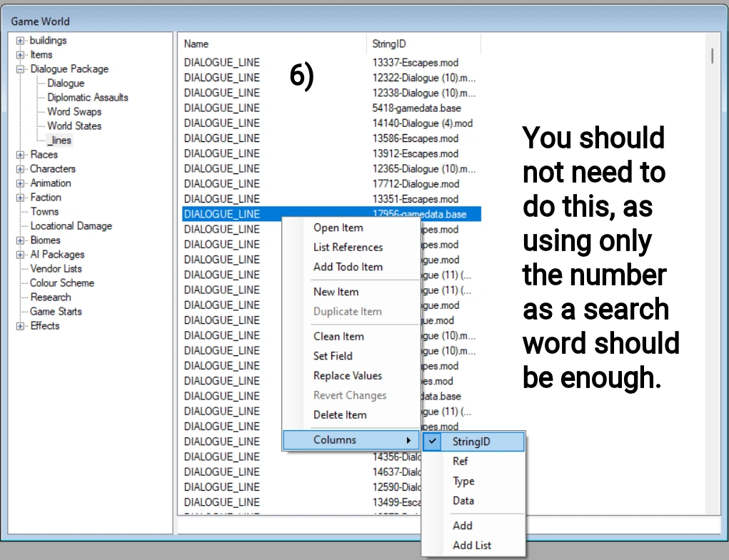Click the list's vertical scrollbar thumb

pyautogui.click(x=713, y=56)
